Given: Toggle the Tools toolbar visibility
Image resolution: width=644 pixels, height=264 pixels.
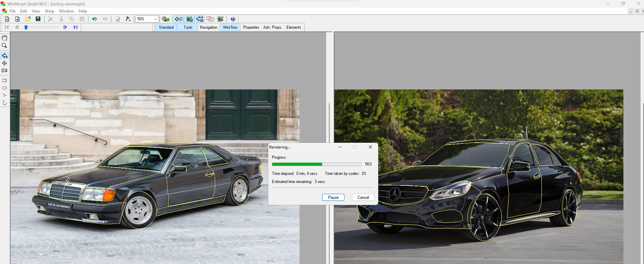Looking at the screenshot, I should (188, 27).
